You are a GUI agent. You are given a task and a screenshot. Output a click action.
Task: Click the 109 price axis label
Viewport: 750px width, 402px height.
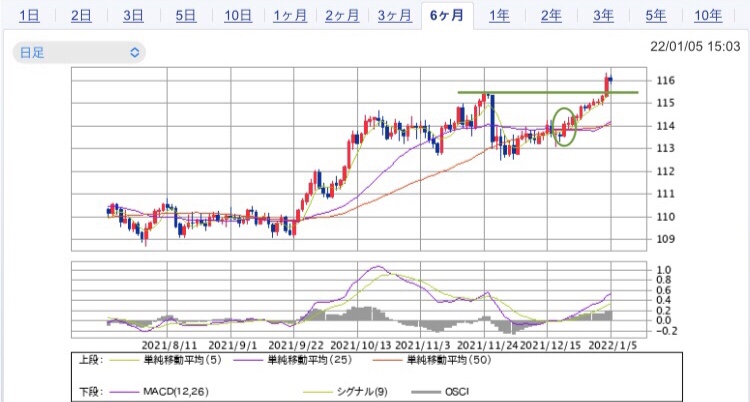pos(665,239)
